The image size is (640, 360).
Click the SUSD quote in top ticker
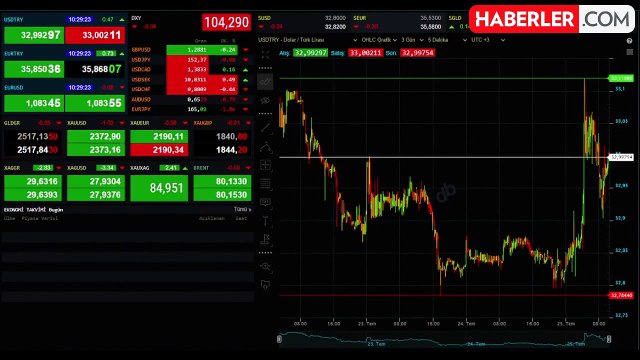[302, 22]
